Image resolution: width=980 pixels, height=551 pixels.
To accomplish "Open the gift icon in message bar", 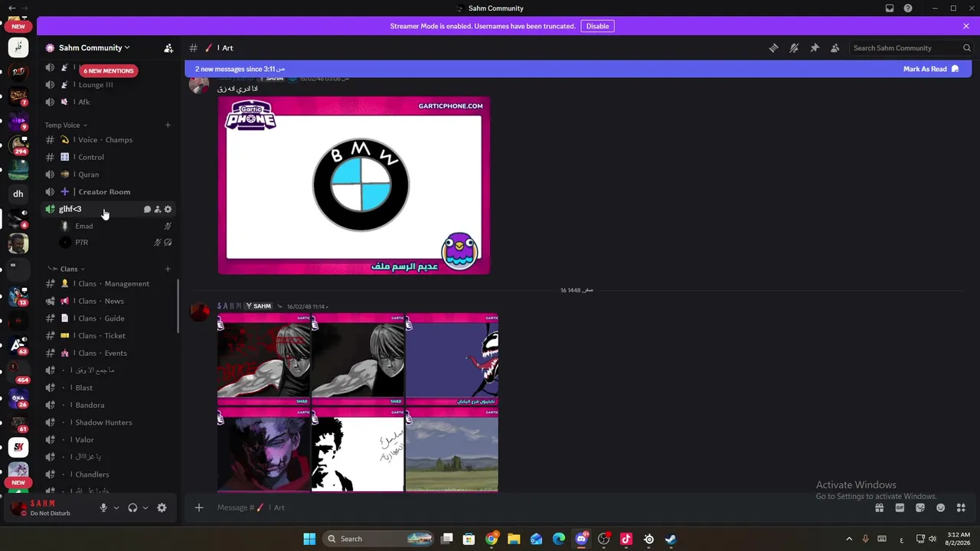I will (880, 507).
